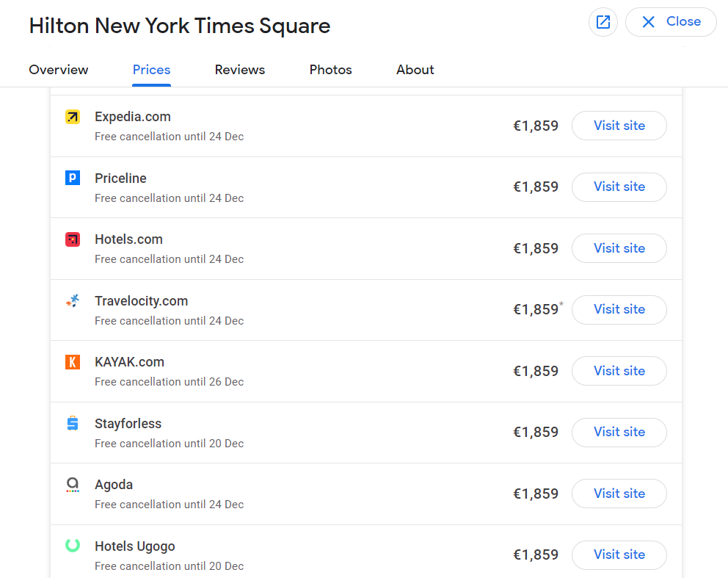Select the Photos tab
Image resolution: width=728 pixels, height=578 pixels.
pyautogui.click(x=331, y=70)
